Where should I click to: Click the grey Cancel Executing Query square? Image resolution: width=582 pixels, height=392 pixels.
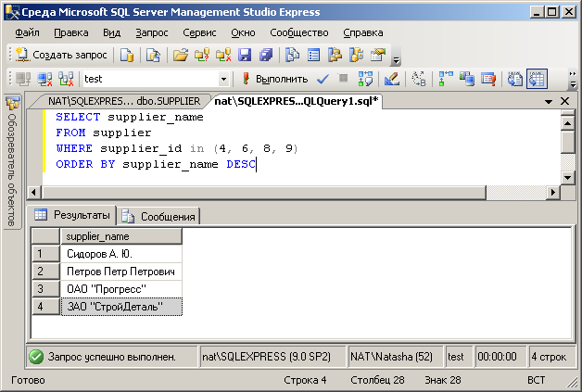tap(343, 78)
